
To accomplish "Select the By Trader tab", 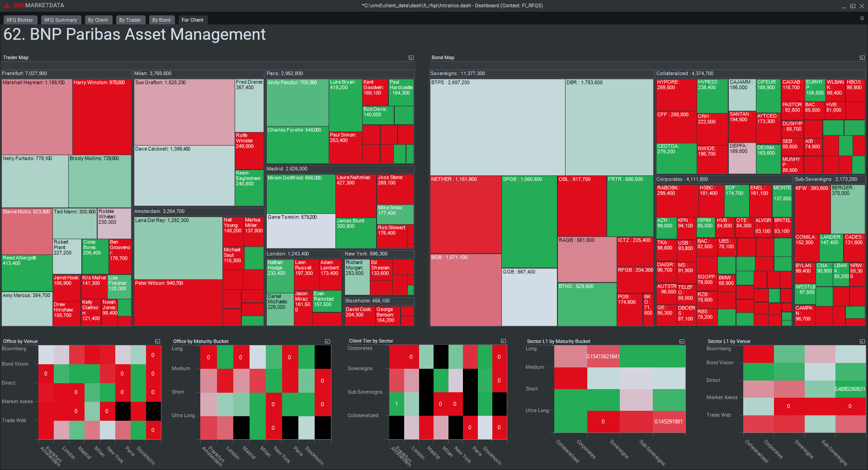I will coord(130,20).
